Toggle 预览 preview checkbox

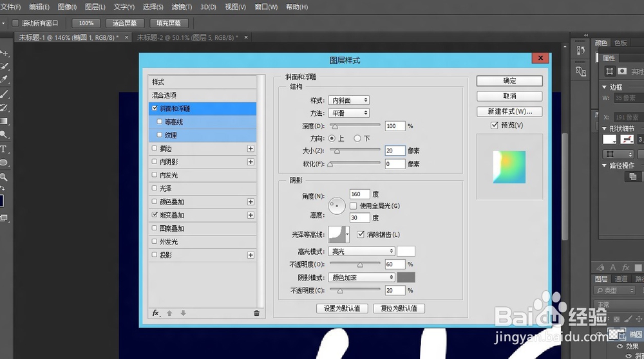pos(495,125)
